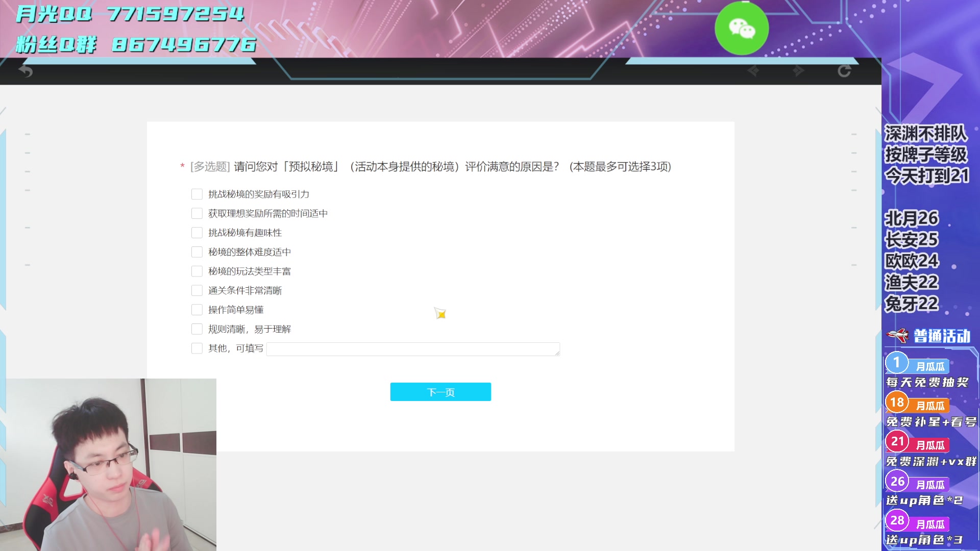Toggle the 秘境的玩法类型丰富 checkbox
Image resolution: width=980 pixels, height=551 pixels.
coord(197,271)
